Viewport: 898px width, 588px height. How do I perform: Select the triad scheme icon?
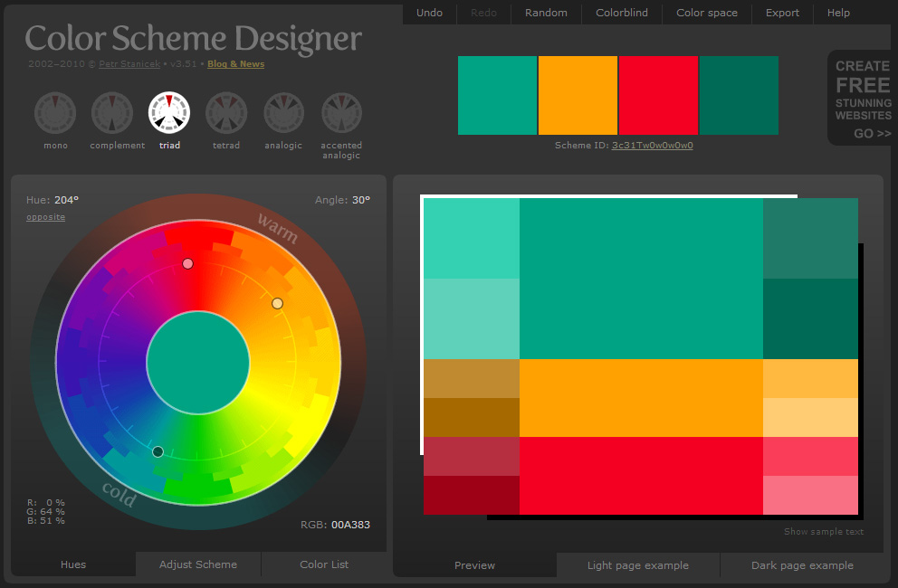(169, 113)
